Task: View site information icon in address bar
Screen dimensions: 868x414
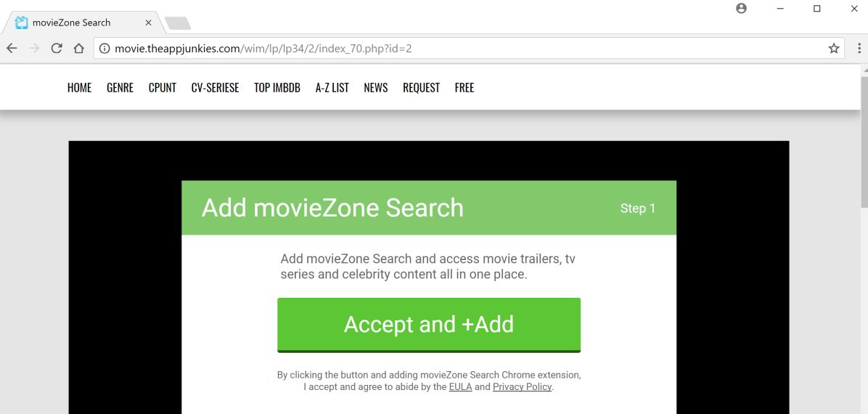Action: tap(104, 49)
